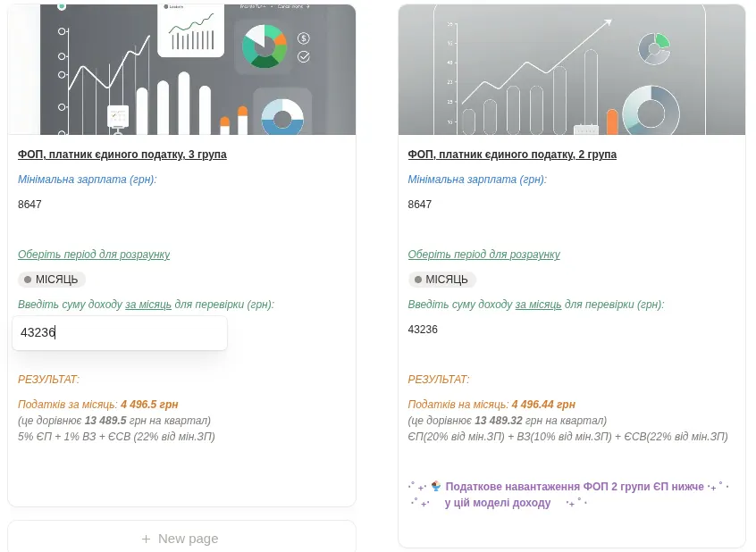Open the right МІСЯЦЬ period selector
Screen dimensions: 756x552
[x=442, y=280]
